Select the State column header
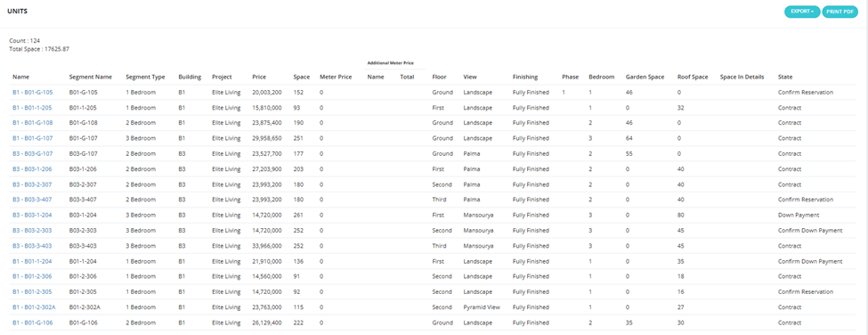 tap(784, 77)
